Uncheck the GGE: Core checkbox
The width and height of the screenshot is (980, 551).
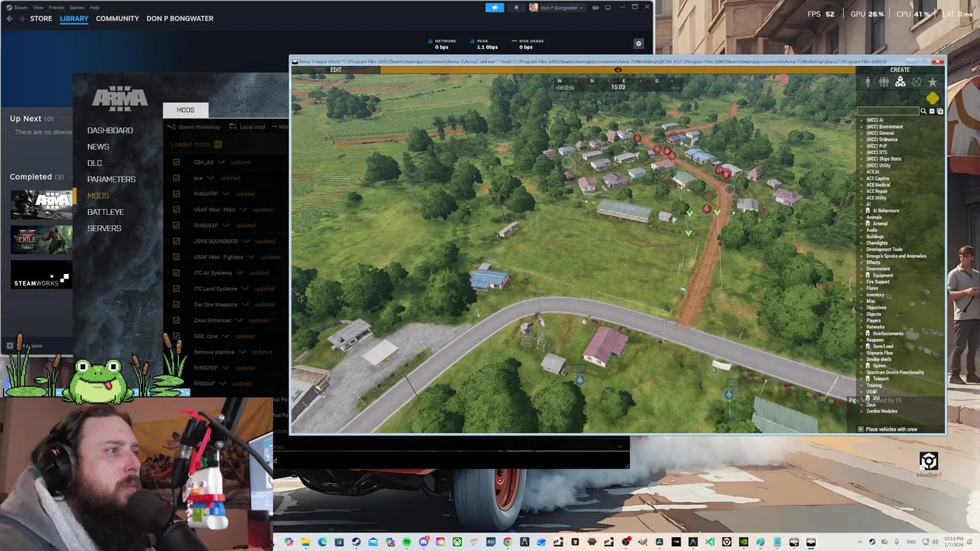click(x=176, y=336)
